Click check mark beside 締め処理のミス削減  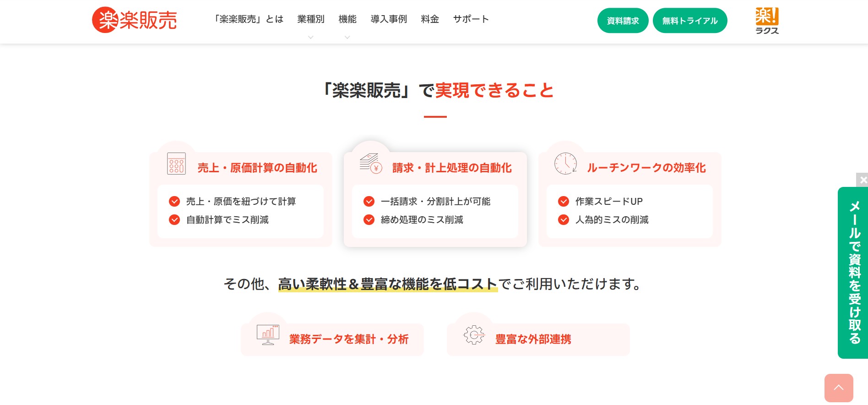coord(369,220)
